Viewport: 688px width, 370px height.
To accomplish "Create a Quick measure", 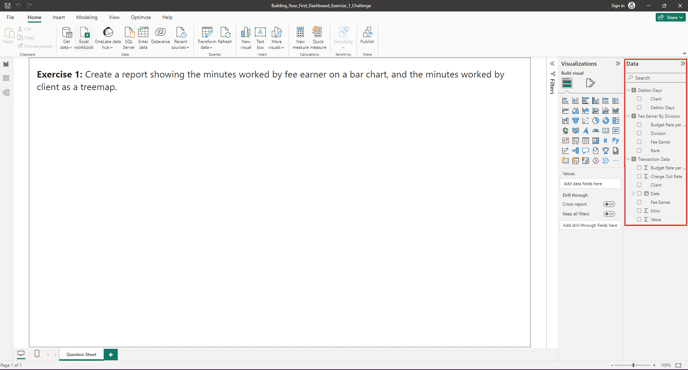I will [318, 38].
